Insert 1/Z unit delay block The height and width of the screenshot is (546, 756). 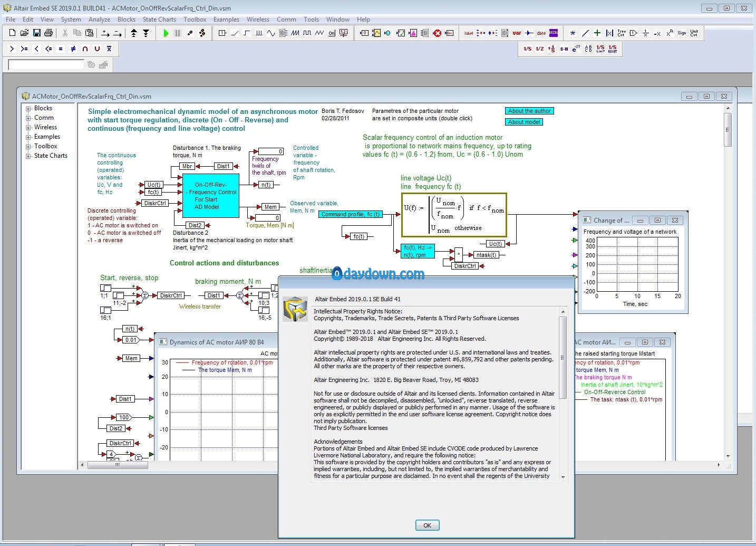pyautogui.click(x=540, y=49)
